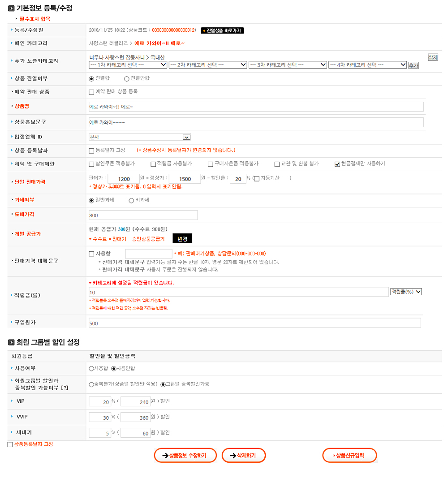Open the 1차 카테고리 선택 dropdown
This screenshot has height=487, width=448.
(x=128, y=65)
